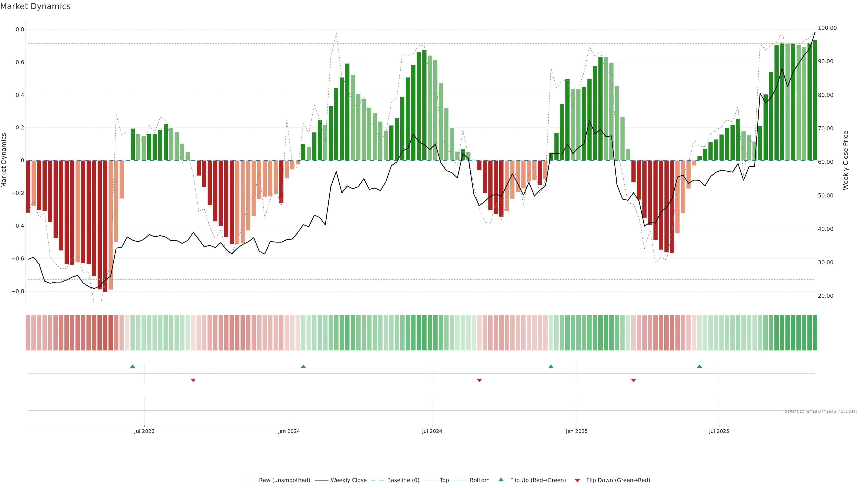Image resolution: width=868 pixels, height=488 pixels.
Task: Click the red Flip Down marker after Jul 2023
Action: tap(193, 380)
